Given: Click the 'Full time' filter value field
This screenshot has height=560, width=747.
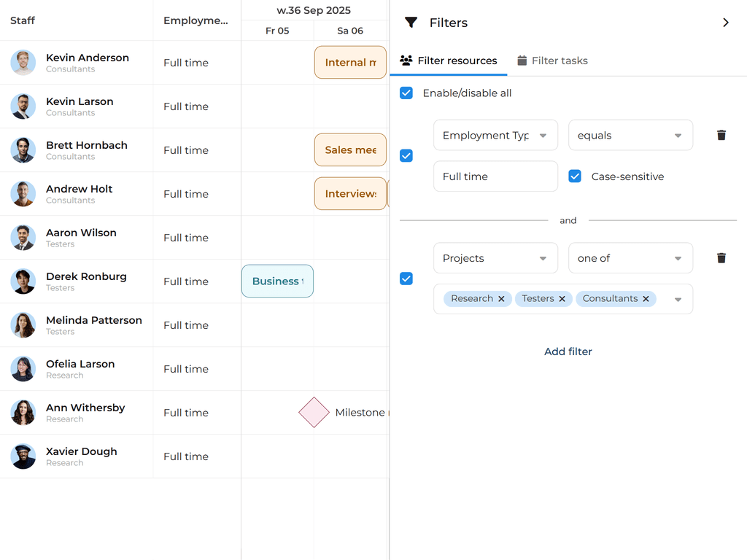Looking at the screenshot, I should pos(495,176).
